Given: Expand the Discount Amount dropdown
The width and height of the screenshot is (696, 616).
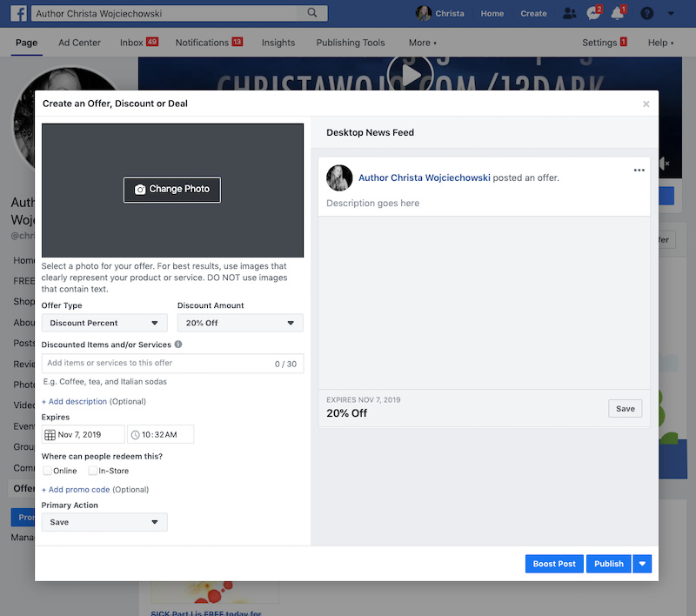Looking at the screenshot, I should click(240, 323).
